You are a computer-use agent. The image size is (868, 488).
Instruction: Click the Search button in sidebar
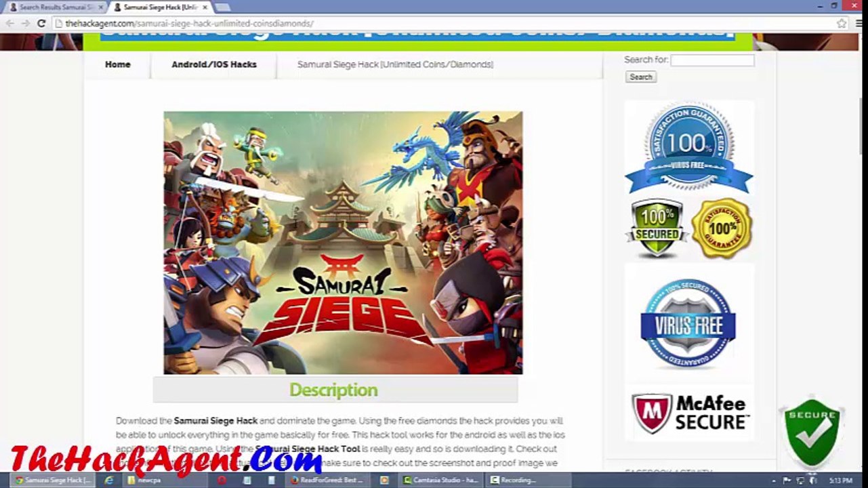(x=640, y=77)
